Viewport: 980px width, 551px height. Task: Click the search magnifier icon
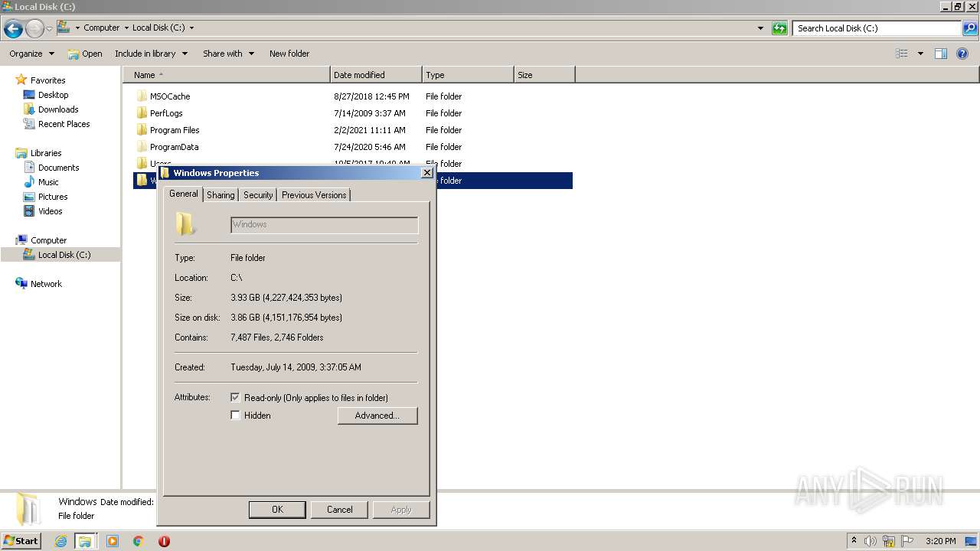coord(969,28)
